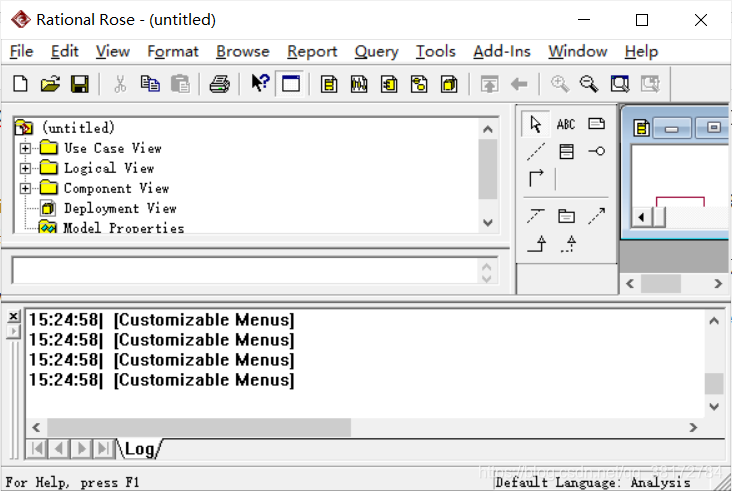Viewport: 732px width, 491px height.
Task: Pick the Realize dashed triangle tool
Action: [568, 244]
